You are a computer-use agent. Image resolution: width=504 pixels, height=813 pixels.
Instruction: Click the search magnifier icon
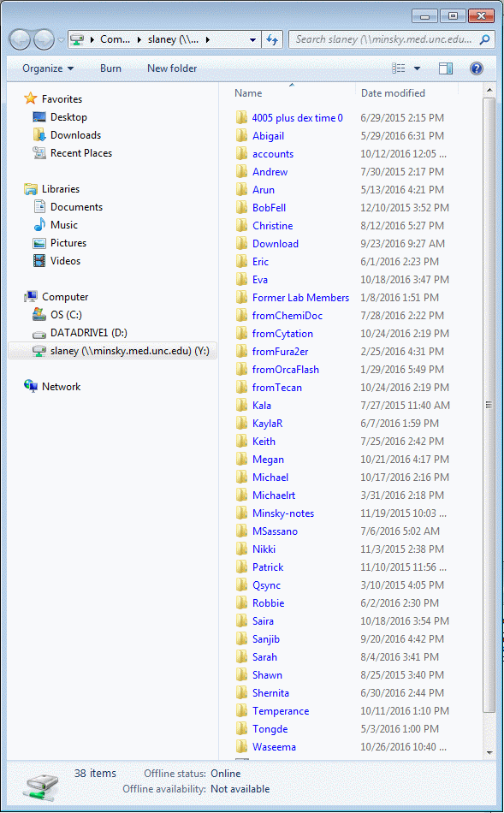tap(484, 39)
